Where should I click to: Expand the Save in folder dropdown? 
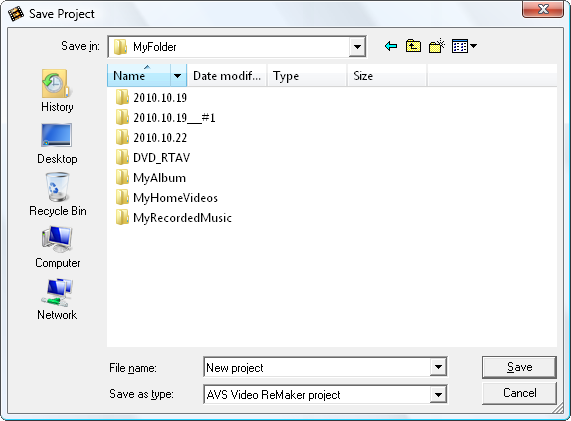click(x=357, y=47)
